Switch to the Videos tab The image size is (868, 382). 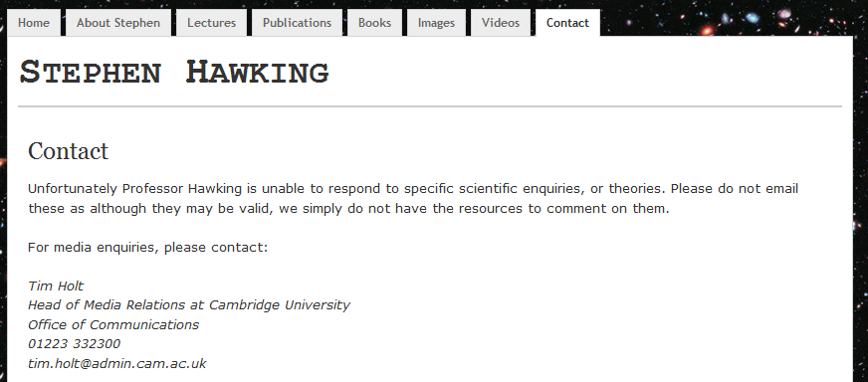point(501,23)
